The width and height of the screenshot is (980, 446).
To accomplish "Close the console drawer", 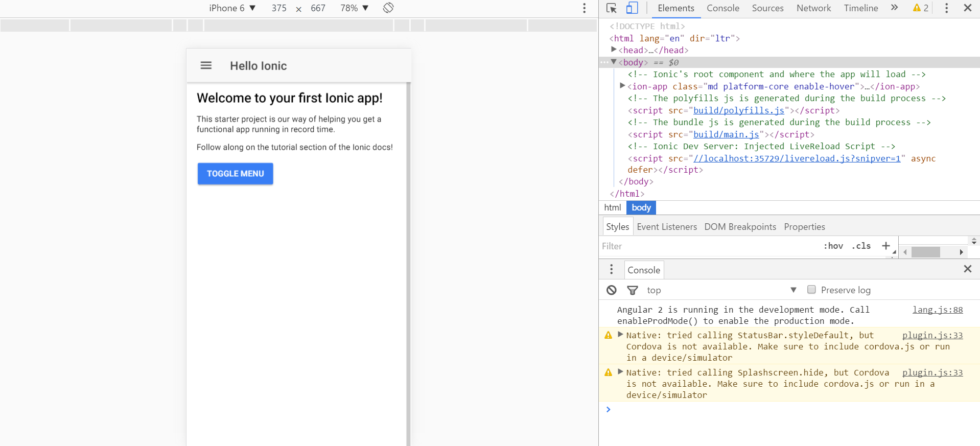I will tap(968, 269).
